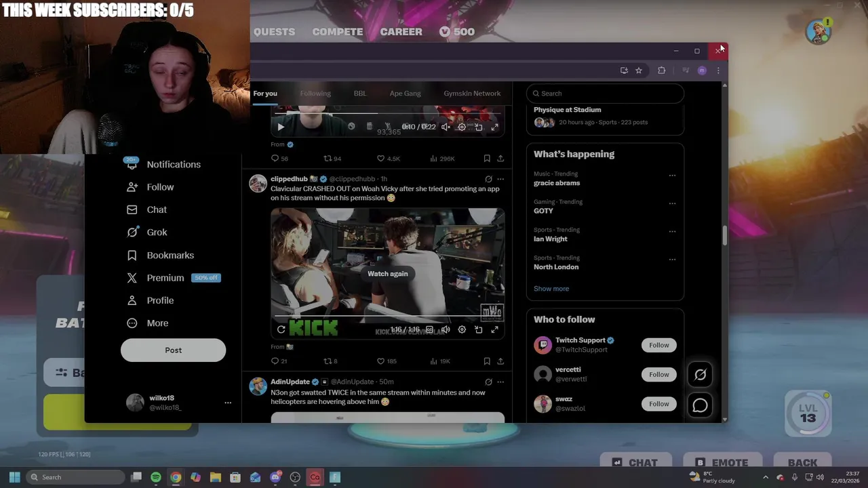Click Show more under What's happening
868x488 pixels.
point(551,289)
